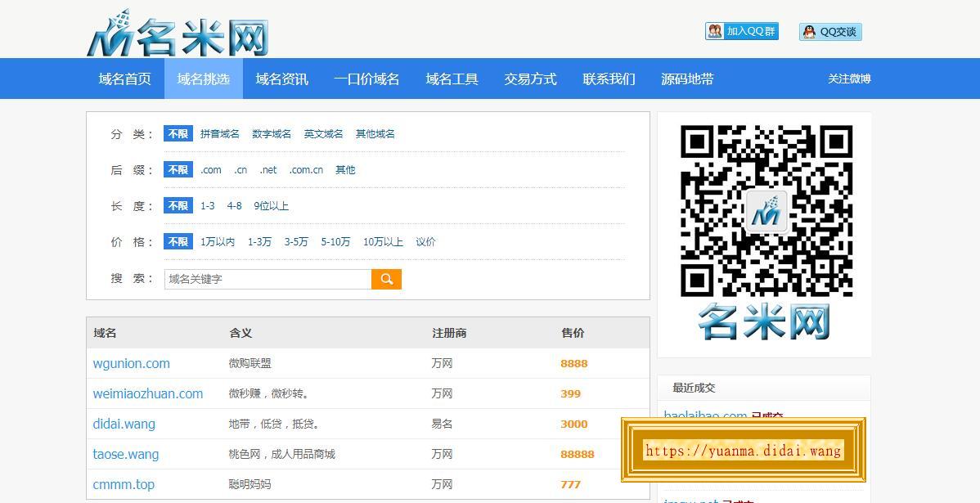Open the 域名资讯 nav tab
Image resolution: width=980 pixels, height=503 pixels.
(x=282, y=79)
